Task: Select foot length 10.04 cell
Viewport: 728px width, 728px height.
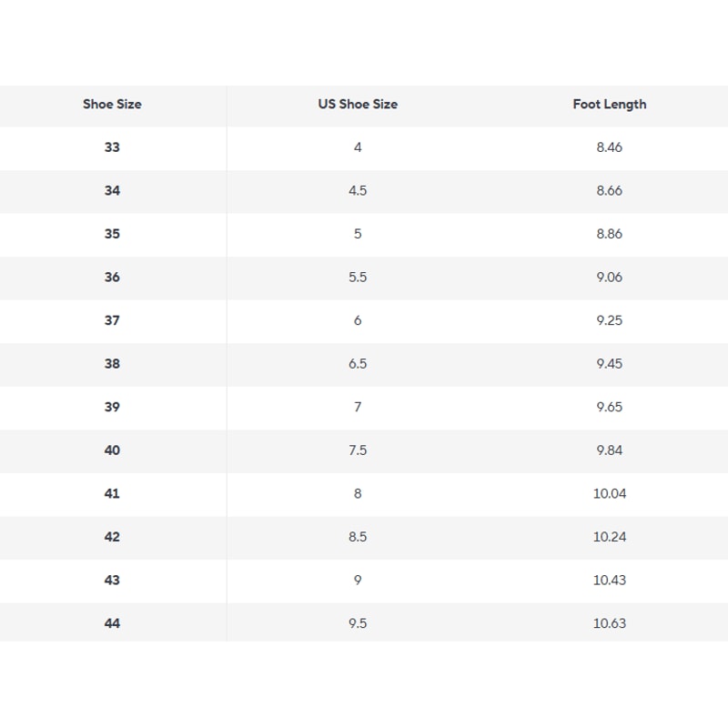Action: pyautogui.click(x=609, y=493)
